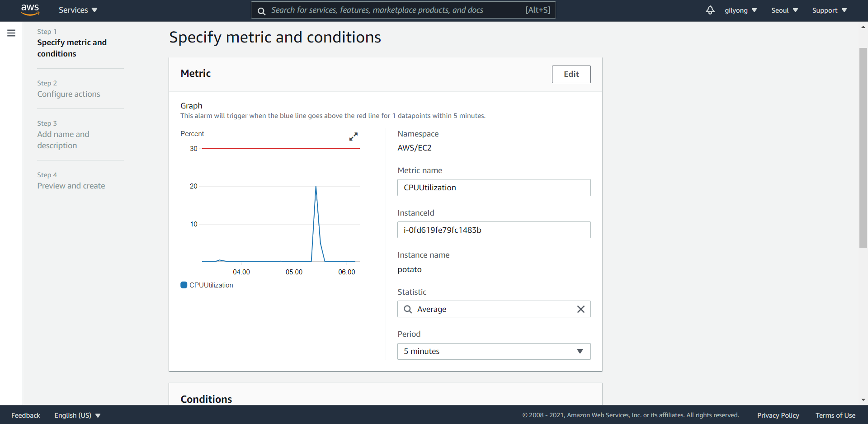Click the Edit metric button
868x424 pixels.
[x=571, y=74]
